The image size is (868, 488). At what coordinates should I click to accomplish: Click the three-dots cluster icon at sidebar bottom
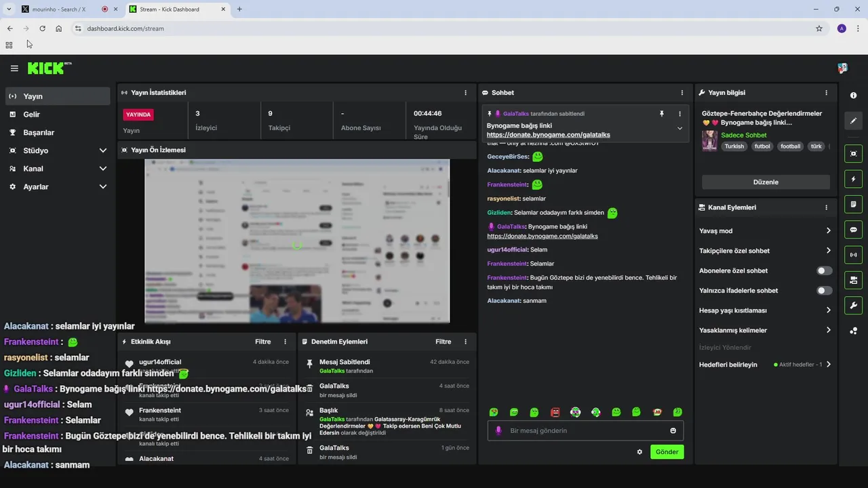(854, 331)
